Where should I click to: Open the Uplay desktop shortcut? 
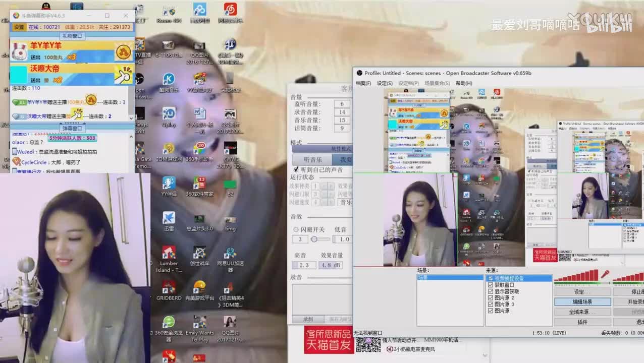(169, 117)
